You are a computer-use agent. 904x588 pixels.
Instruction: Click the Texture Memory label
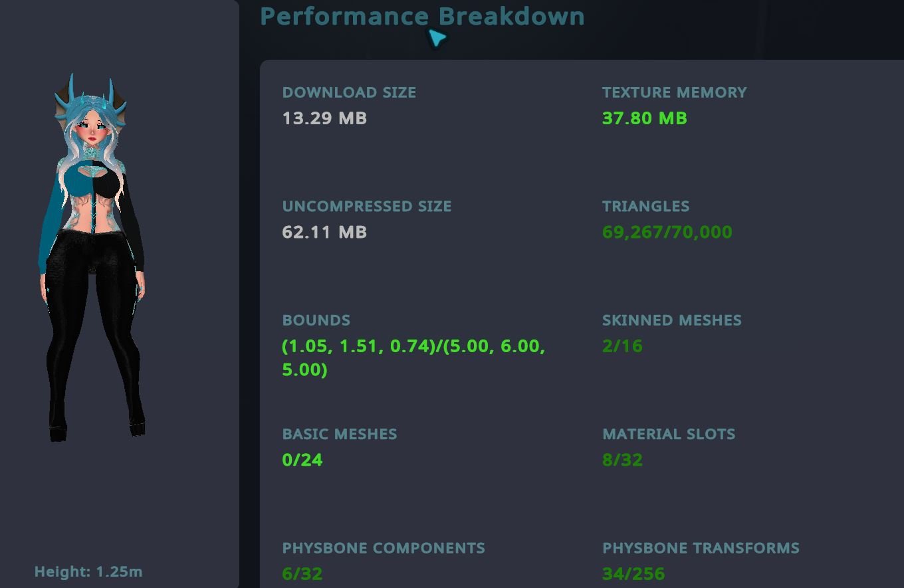click(x=674, y=92)
